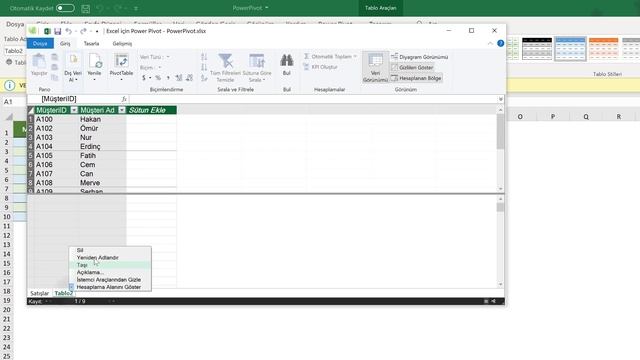The image size is (640, 360).
Task: Click the sort ascending icon
Action: tap(204, 57)
